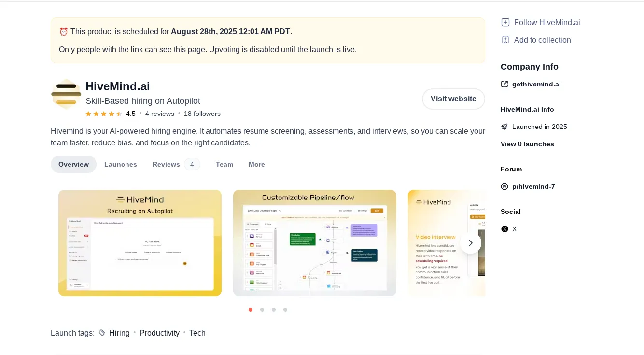Select the second carousel dot
The width and height of the screenshot is (644, 355).
(262, 310)
